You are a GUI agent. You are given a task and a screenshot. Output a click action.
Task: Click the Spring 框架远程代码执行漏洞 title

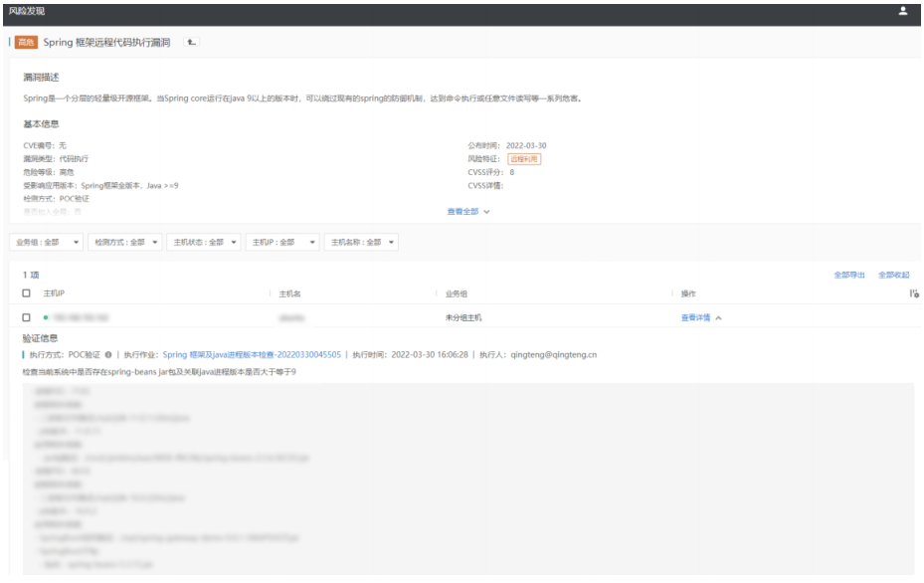tap(106, 43)
